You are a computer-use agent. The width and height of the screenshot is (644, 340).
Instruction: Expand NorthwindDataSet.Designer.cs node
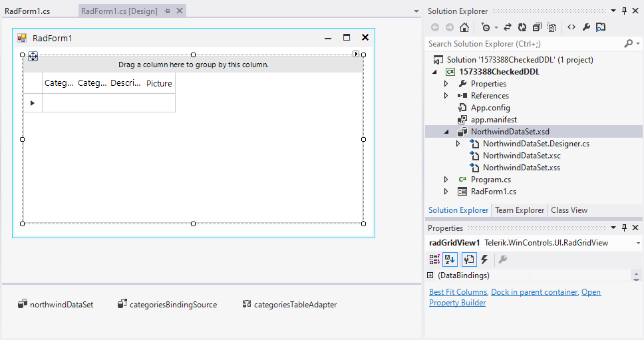coord(458,144)
